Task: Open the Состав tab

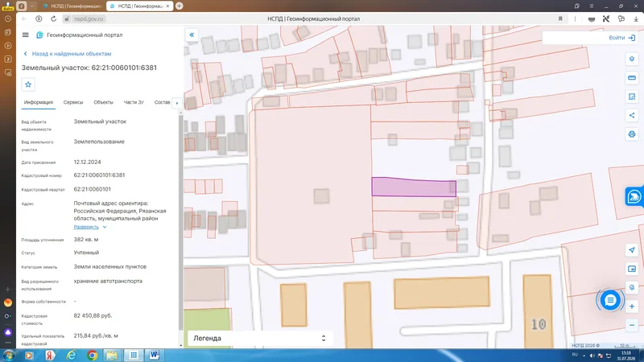Action: (x=163, y=102)
